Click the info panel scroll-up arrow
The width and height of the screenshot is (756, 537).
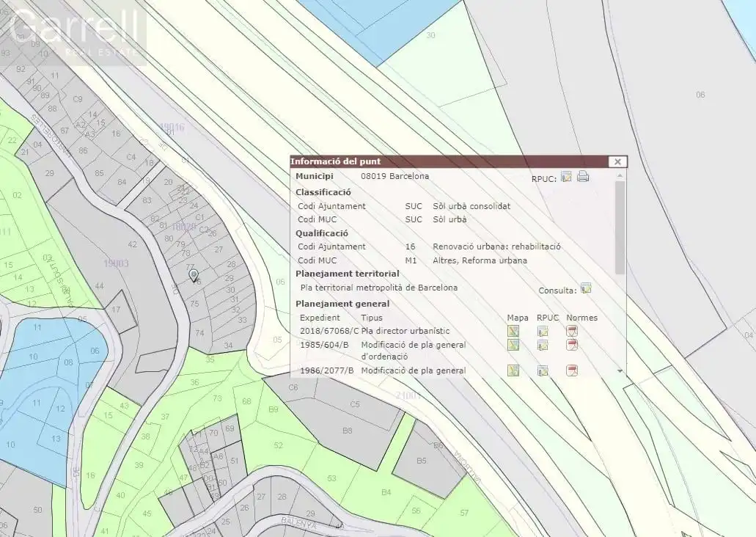tap(620, 175)
